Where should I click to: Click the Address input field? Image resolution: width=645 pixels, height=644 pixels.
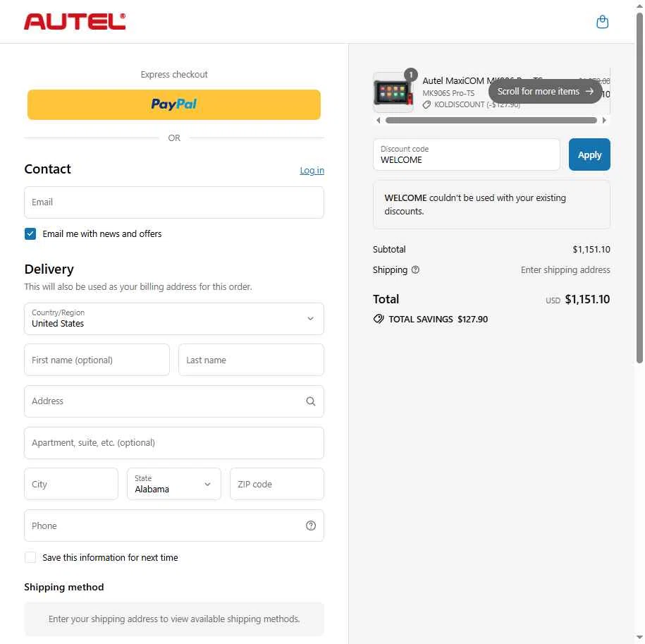click(x=174, y=401)
